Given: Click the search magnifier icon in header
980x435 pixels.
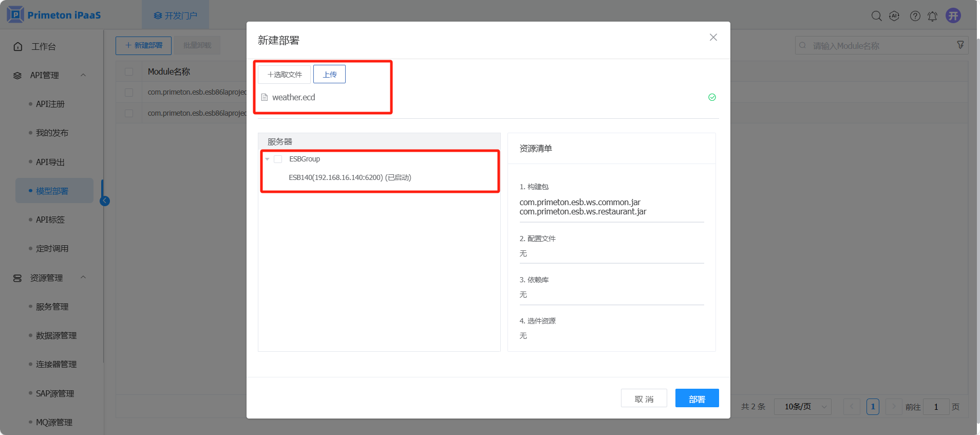Looking at the screenshot, I should click(876, 16).
